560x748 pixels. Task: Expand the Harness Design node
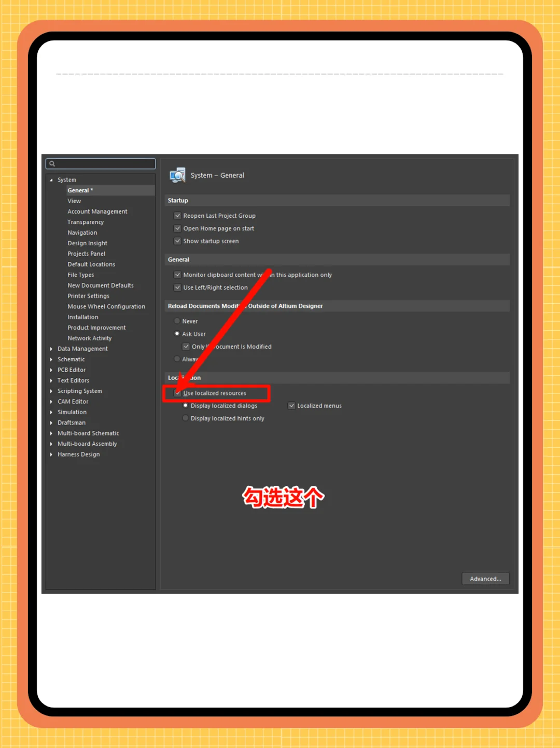tap(51, 455)
